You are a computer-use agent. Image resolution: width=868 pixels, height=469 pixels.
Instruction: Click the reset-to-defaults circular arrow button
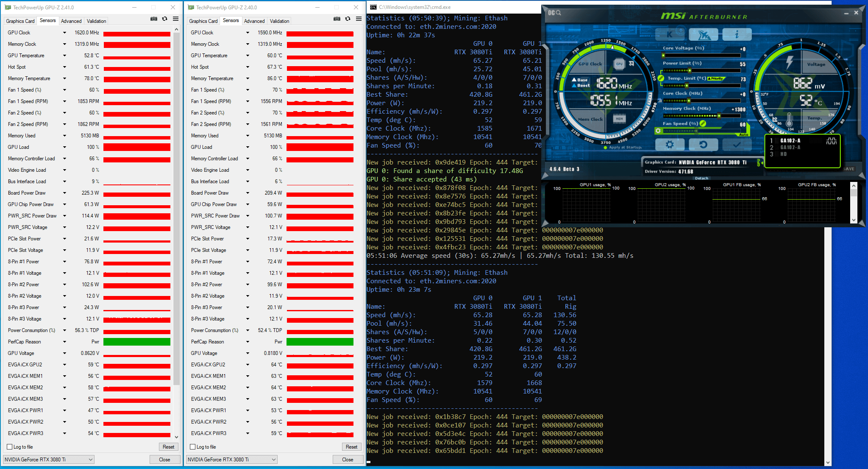[703, 145]
